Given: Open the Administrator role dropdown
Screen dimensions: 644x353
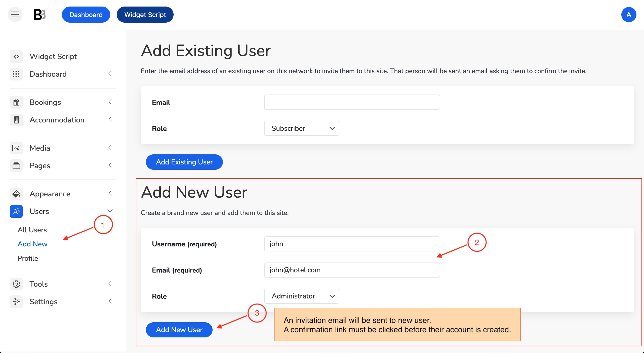Looking at the screenshot, I should tap(302, 296).
